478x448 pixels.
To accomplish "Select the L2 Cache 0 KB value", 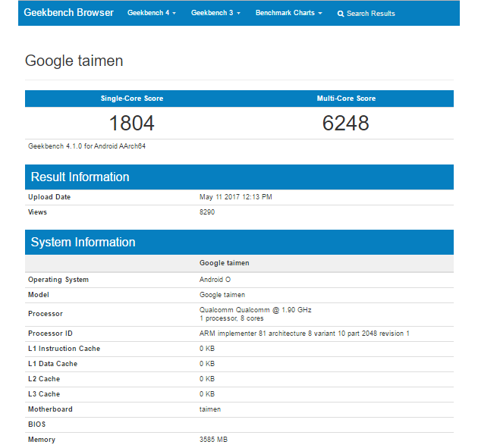I will pos(207,379).
